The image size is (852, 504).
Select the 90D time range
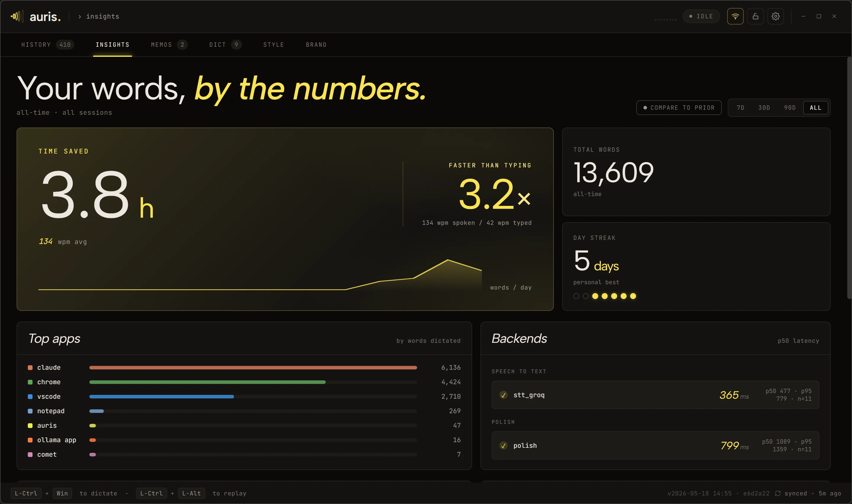tap(790, 108)
